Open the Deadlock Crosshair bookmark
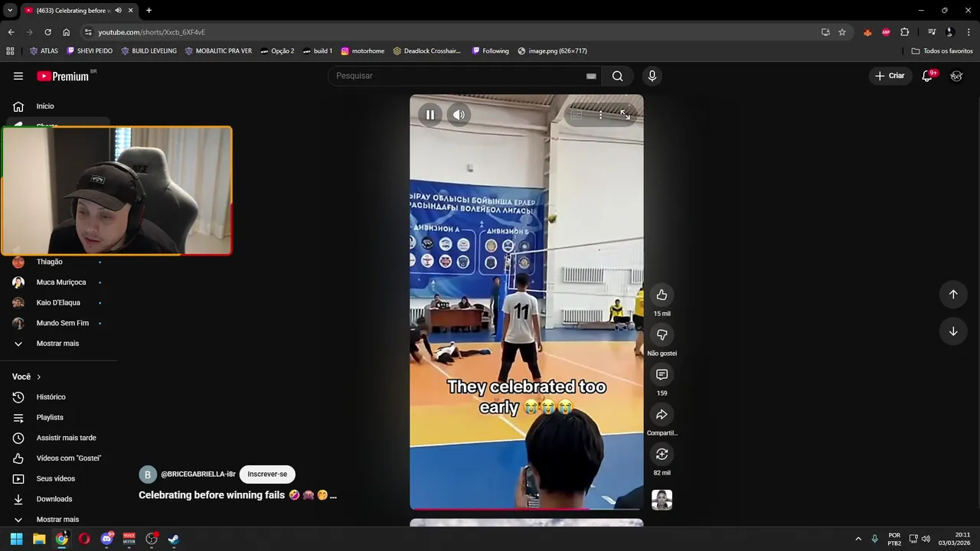Image resolution: width=980 pixels, height=551 pixels. point(426,51)
